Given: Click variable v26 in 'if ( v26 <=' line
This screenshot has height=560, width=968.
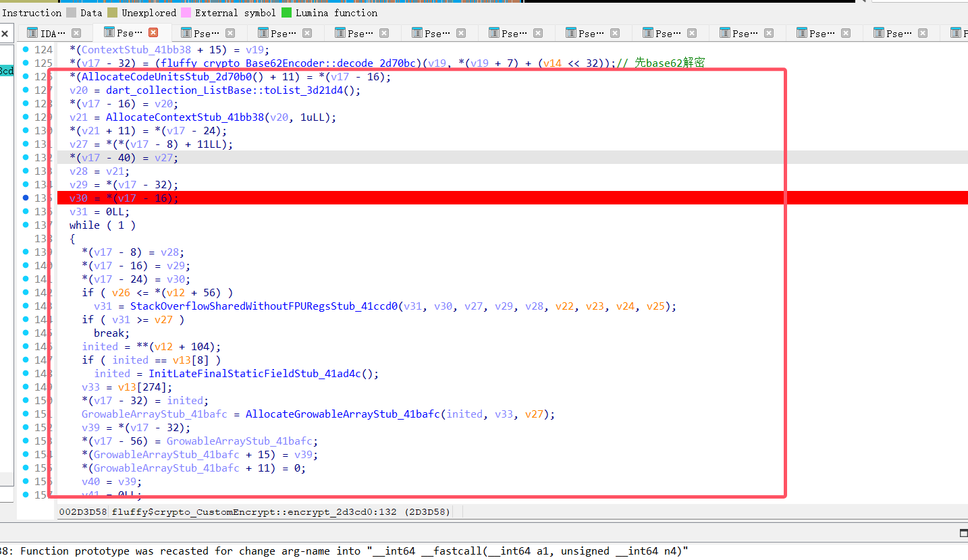Looking at the screenshot, I should (122, 292).
